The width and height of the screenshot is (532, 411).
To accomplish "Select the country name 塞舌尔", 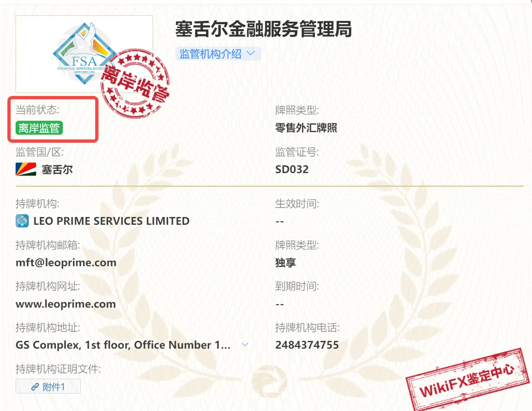I will click(57, 169).
